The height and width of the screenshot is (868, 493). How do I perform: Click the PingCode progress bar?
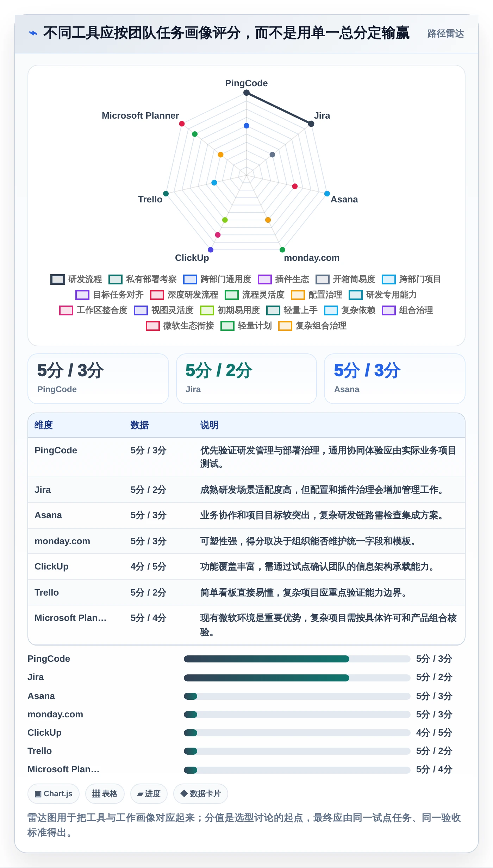(297, 659)
